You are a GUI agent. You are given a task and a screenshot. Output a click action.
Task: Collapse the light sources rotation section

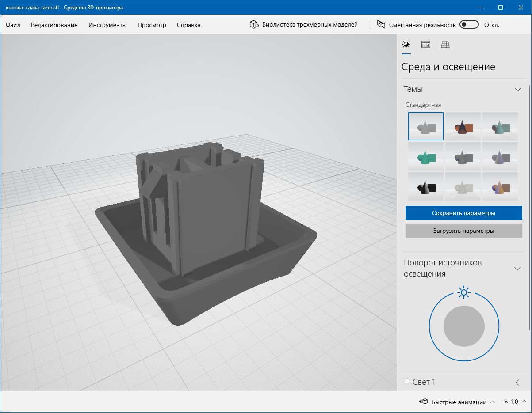click(517, 269)
